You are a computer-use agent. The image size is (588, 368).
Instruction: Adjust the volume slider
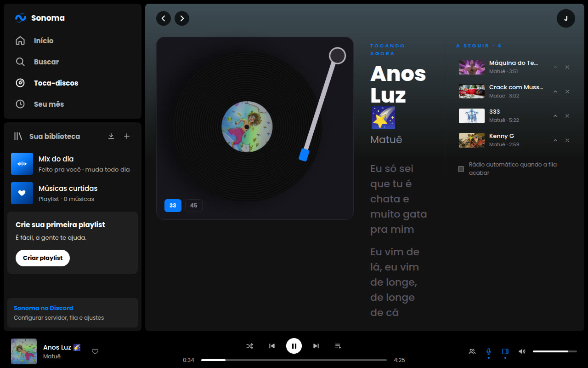coord(555,351)
